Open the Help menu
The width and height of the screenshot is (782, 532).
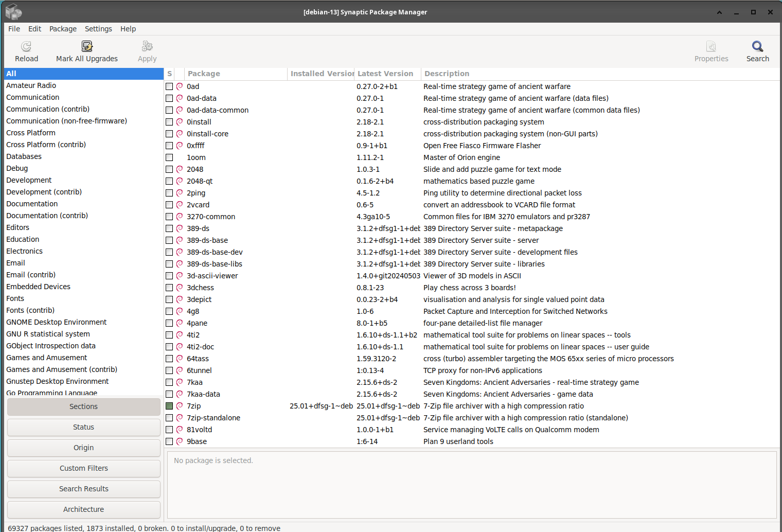tap(128, 29)
